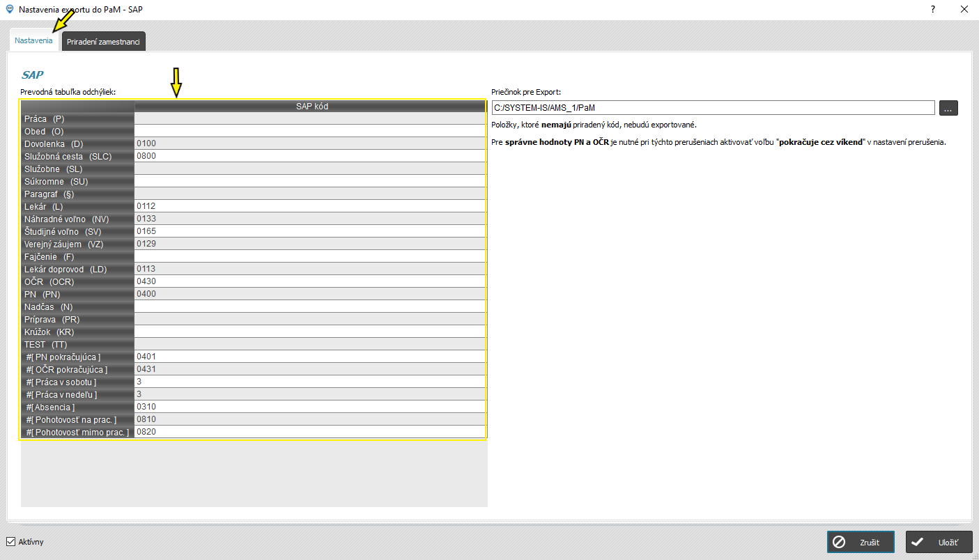
Task: Select the empty code cell for Fajčenie (F)
Action: (x=310, y=256)
